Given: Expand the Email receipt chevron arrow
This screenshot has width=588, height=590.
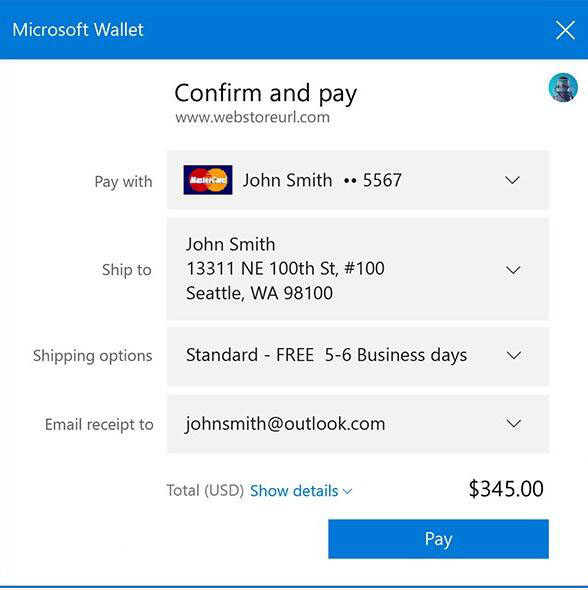Looking at the screenshot, I should tap(514, 424).
